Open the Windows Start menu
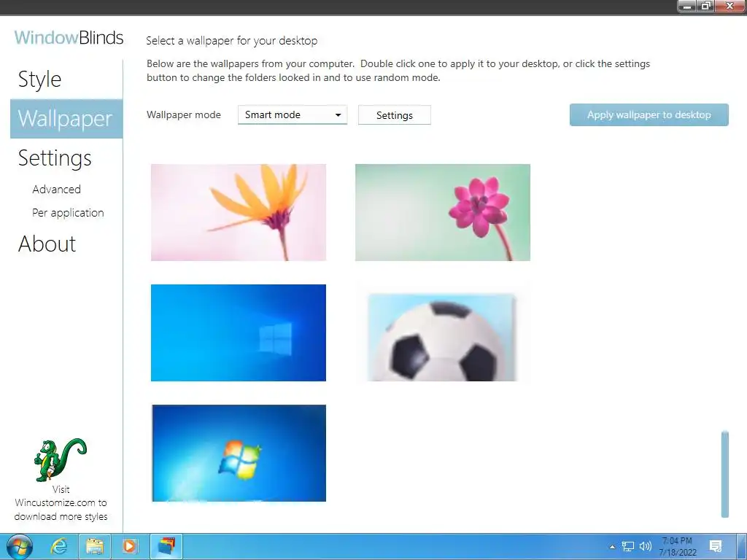 (x=20, y=547)
